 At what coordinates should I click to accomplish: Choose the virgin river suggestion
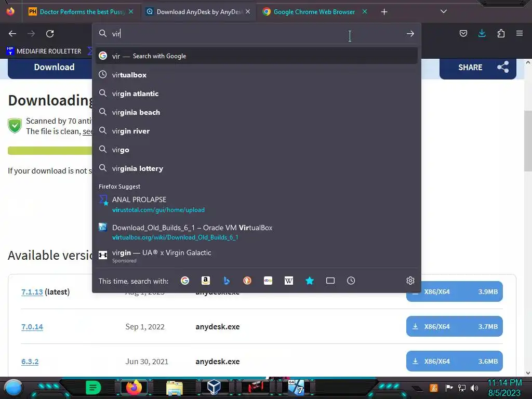(x=257, y=130)
